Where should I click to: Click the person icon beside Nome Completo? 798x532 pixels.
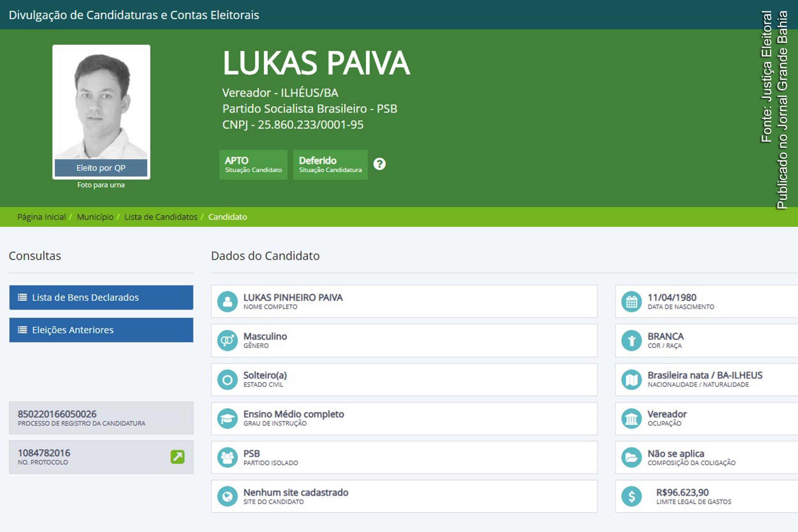click(x=227, y=302)
